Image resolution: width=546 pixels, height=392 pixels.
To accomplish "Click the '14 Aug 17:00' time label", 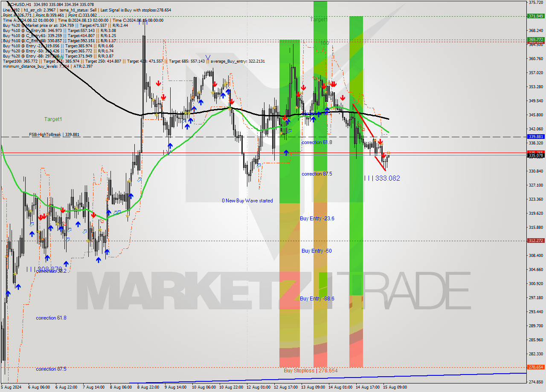I will pos(368,387).
